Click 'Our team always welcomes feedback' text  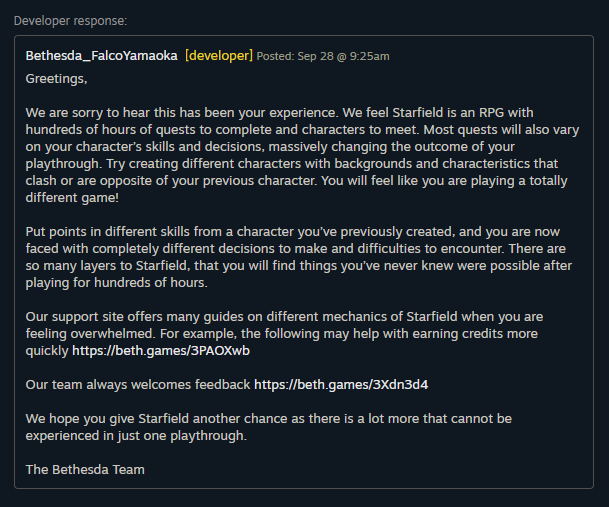(138, 385)
